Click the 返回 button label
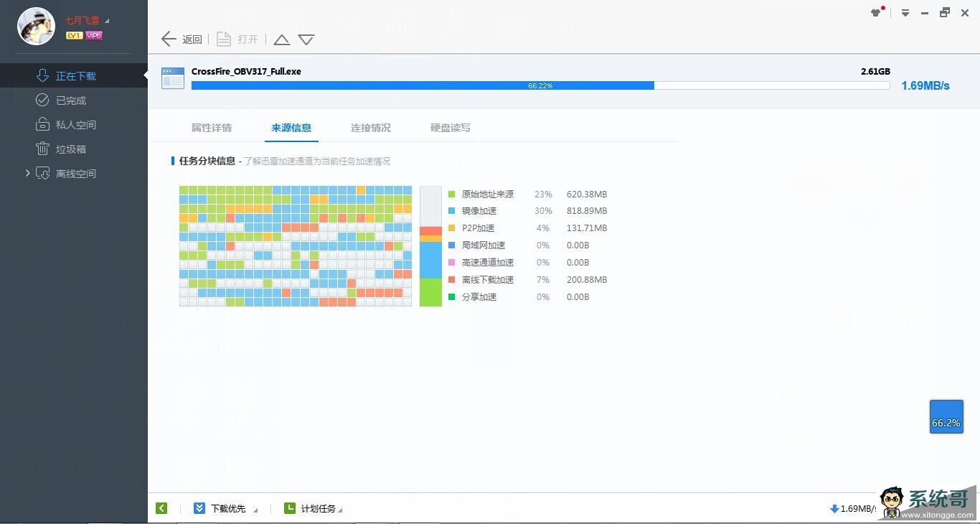 click(x=192, y=39)
